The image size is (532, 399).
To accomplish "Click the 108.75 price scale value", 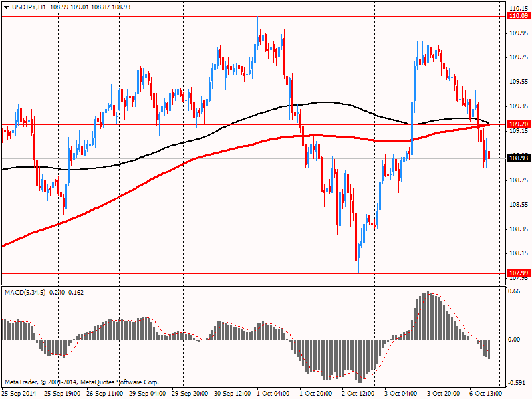I will [x=519, y=180].
